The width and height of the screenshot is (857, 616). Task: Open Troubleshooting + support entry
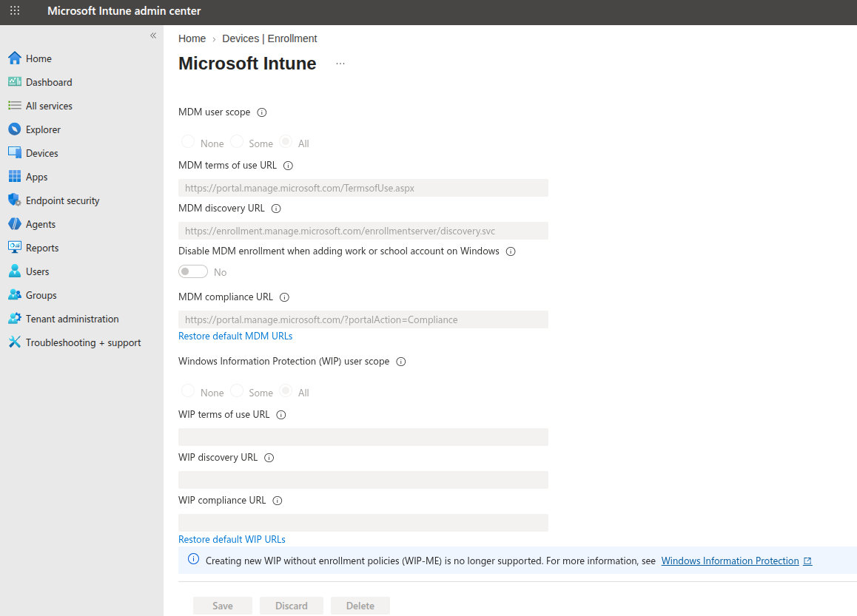pyautogui.click(x=83, y=342)
